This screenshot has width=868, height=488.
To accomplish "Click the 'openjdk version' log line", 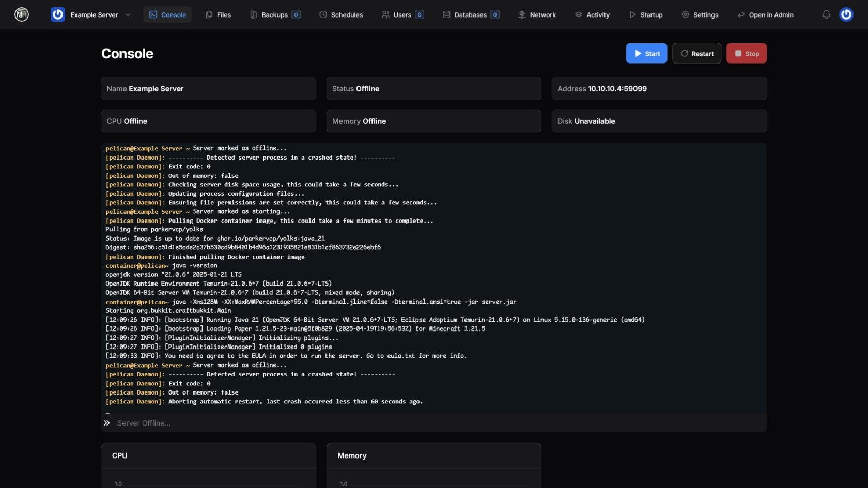I will 174,274.
